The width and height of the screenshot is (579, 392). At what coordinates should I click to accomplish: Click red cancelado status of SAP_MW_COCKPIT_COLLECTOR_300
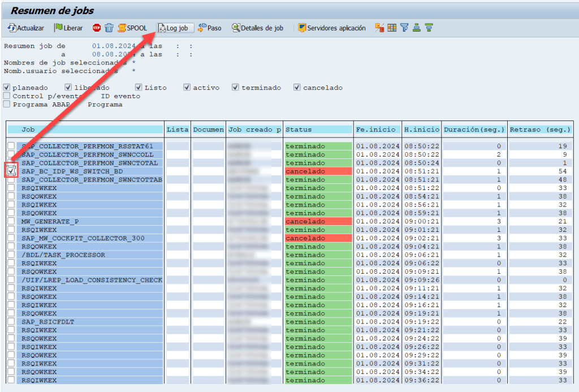(318, 238)
